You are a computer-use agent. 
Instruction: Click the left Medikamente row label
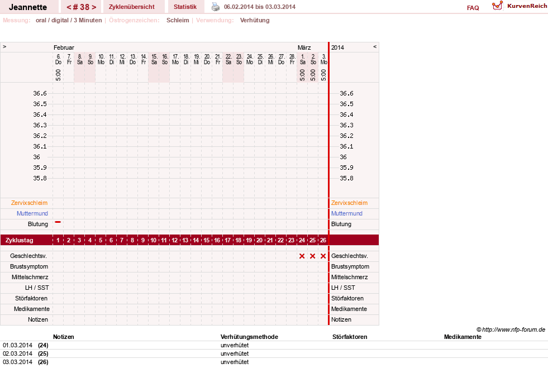(32, 309)
